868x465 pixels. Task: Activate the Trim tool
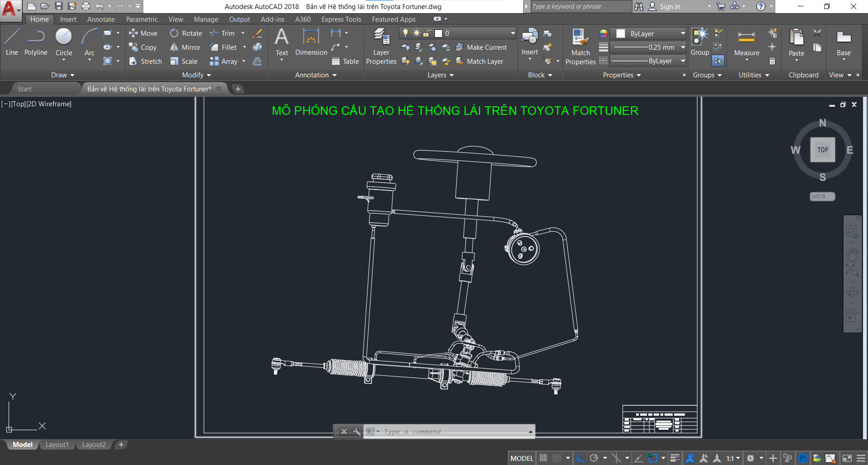[x=222, y=33]
